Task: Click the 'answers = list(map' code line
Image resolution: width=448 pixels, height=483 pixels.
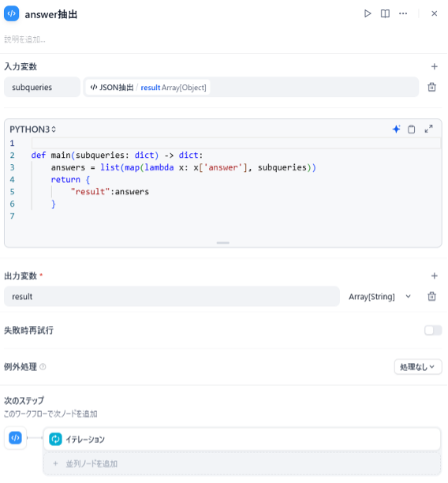Action: coord(184,167)
